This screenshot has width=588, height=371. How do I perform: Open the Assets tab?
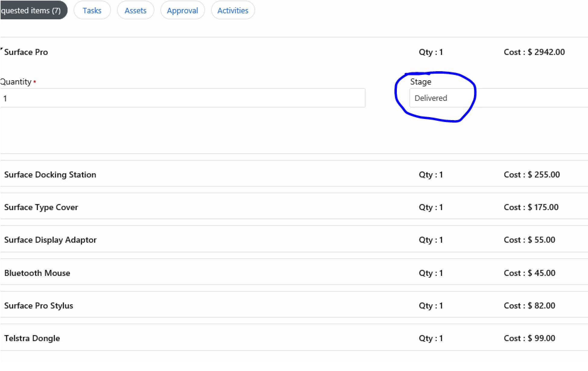pos(135,10)
